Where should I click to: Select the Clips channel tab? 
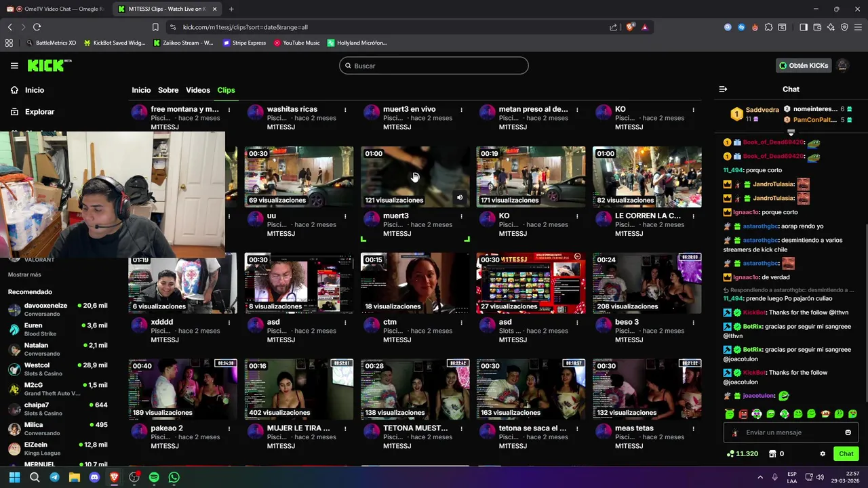pyautogui.click(x=226, y=90)
